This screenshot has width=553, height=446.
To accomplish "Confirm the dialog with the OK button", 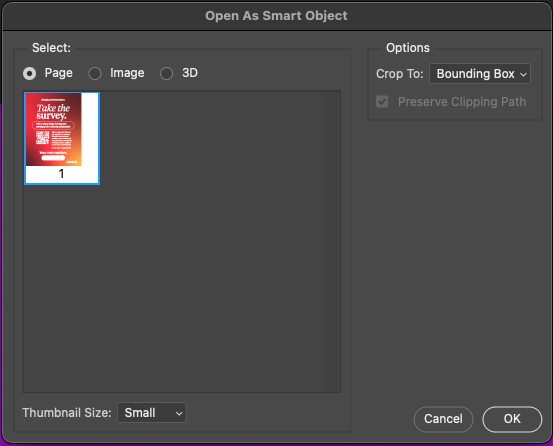I will pos(512,419).
